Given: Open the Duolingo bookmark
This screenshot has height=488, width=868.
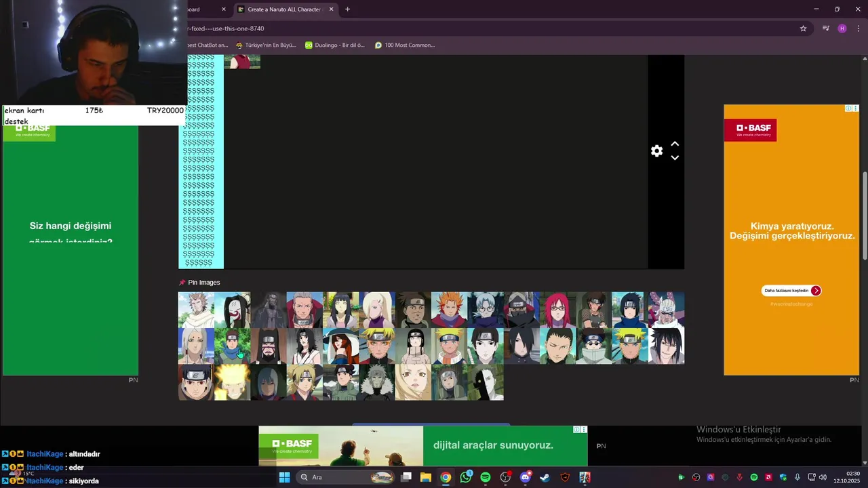Looking at the screenshot, I should (335, 45).
